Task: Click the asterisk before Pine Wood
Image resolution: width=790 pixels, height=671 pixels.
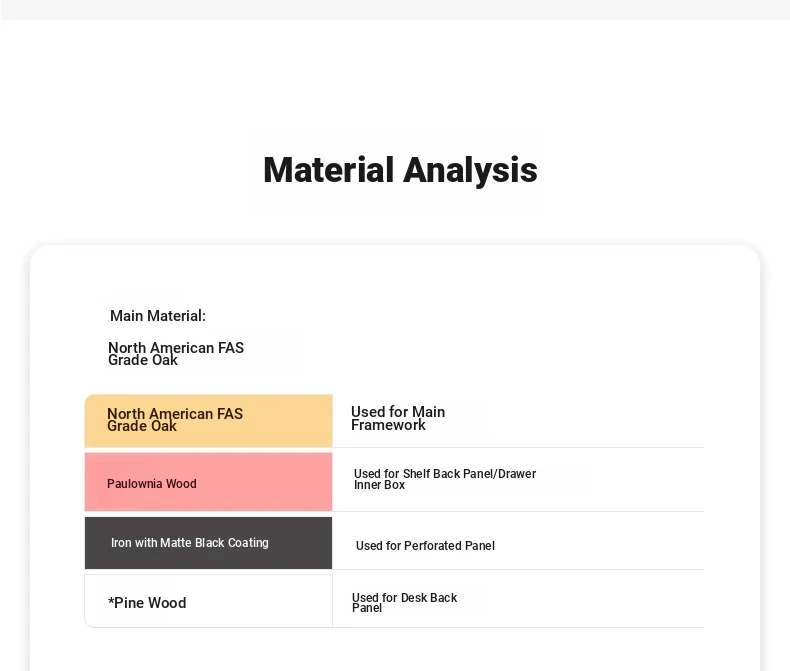Action: [111, 601]
